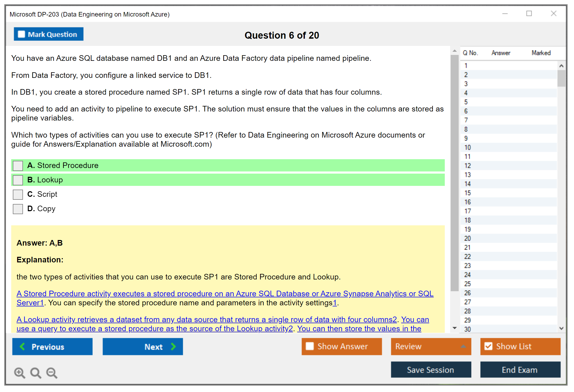Check answer option C Script
Image resolution: width=574 pixels, height=392 pixels.
coord(18,194)
